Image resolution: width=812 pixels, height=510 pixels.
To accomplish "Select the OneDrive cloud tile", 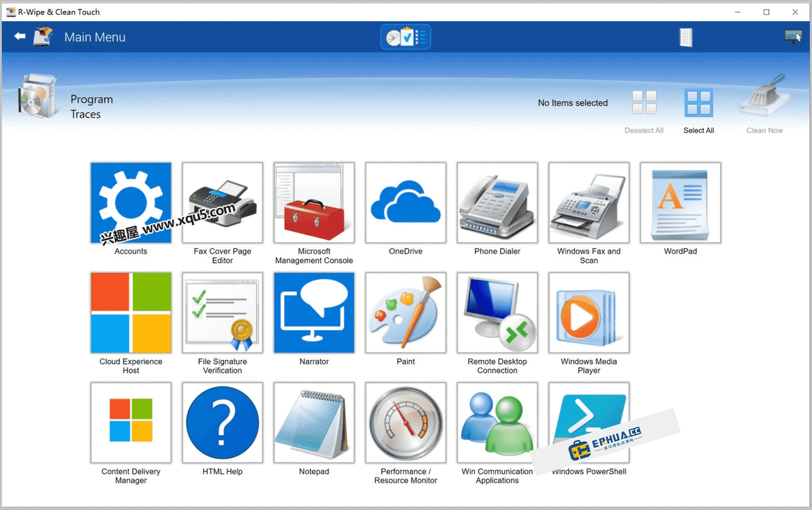I will (x=405, y=202).
